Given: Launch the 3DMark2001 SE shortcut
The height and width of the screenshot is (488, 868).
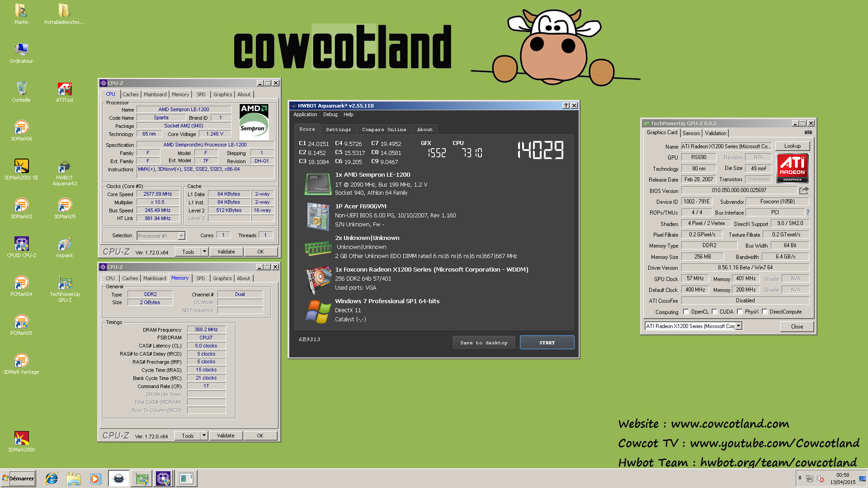Looking at the screenshot, I should (21, 169).
